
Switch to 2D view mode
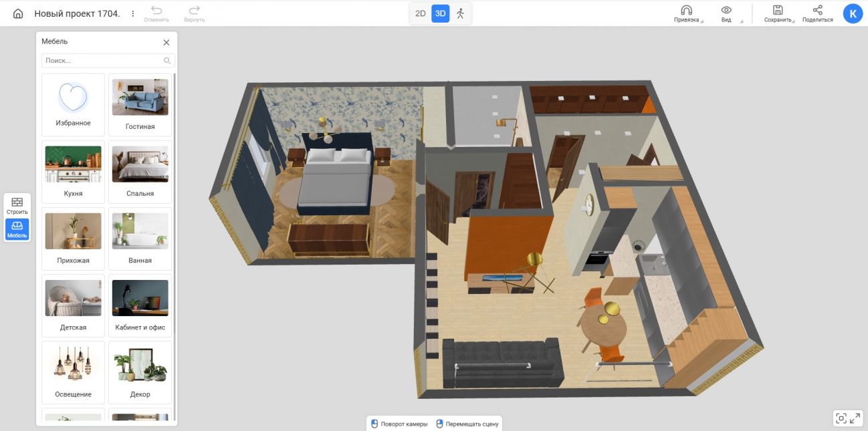[420, 13]
